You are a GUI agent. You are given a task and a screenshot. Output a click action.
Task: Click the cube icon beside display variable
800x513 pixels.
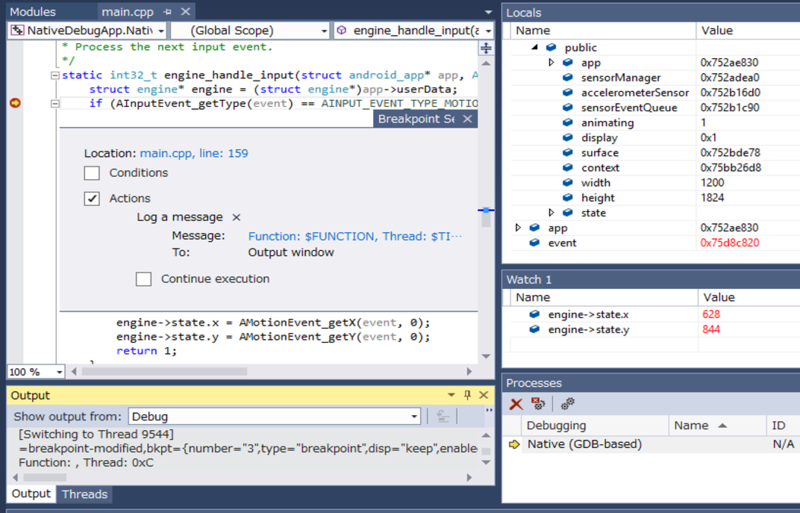click(567, 138)
